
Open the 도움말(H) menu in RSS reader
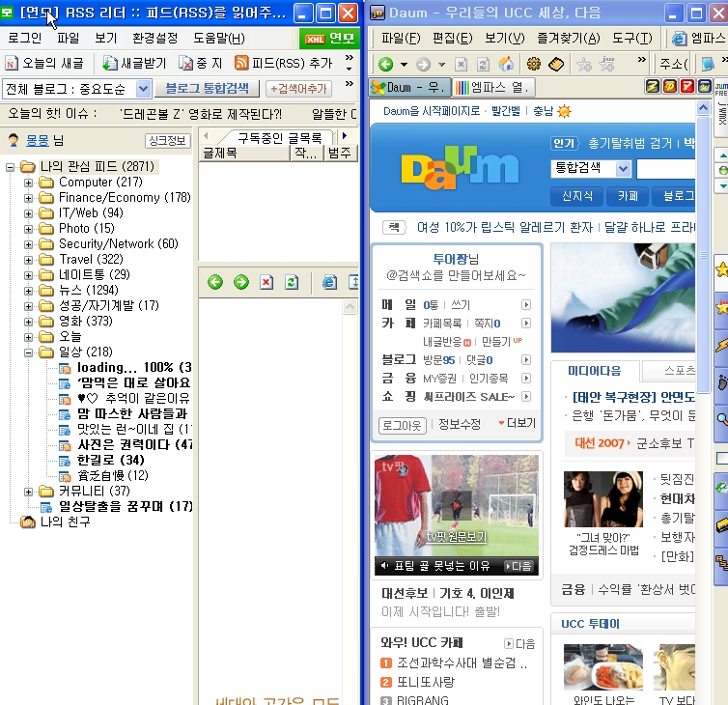[x=219, y=38]
